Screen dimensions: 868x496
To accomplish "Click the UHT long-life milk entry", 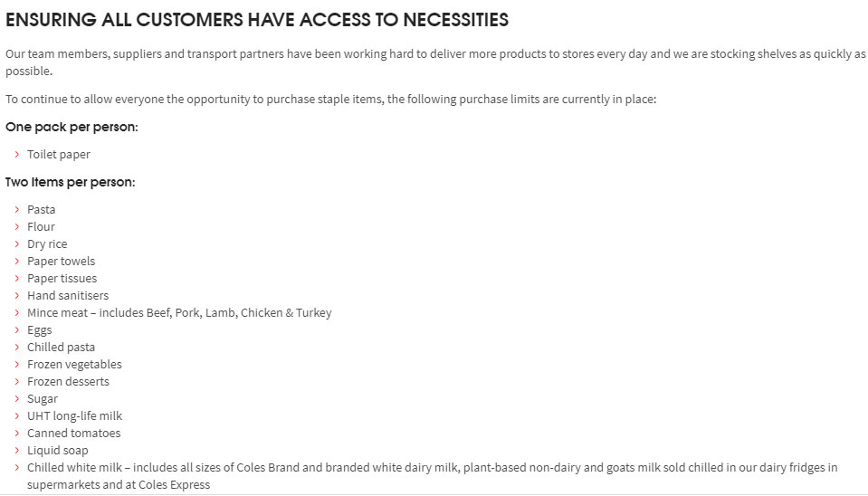I will [75, 415].
